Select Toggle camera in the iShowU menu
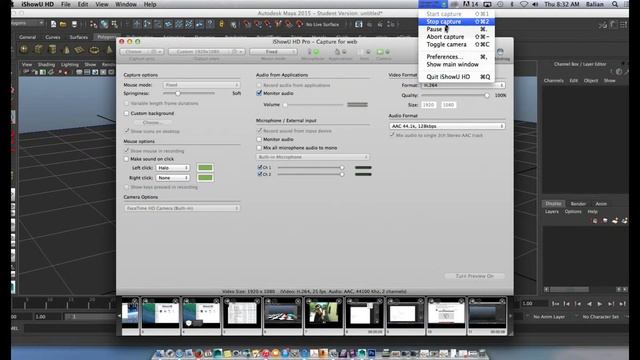This screenshot has height=360, width=640. click(457, 44)
